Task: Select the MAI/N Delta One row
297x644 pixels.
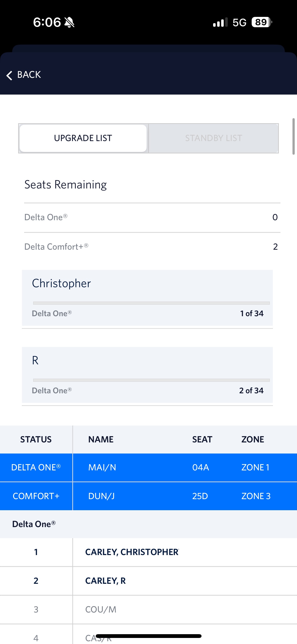Action: tap(148, 467)
